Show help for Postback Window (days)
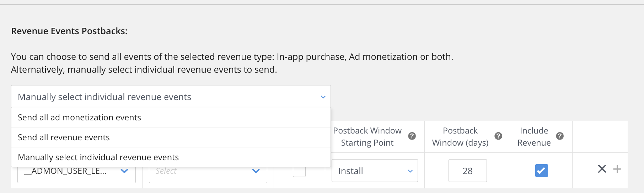 (x=498, y=136)
